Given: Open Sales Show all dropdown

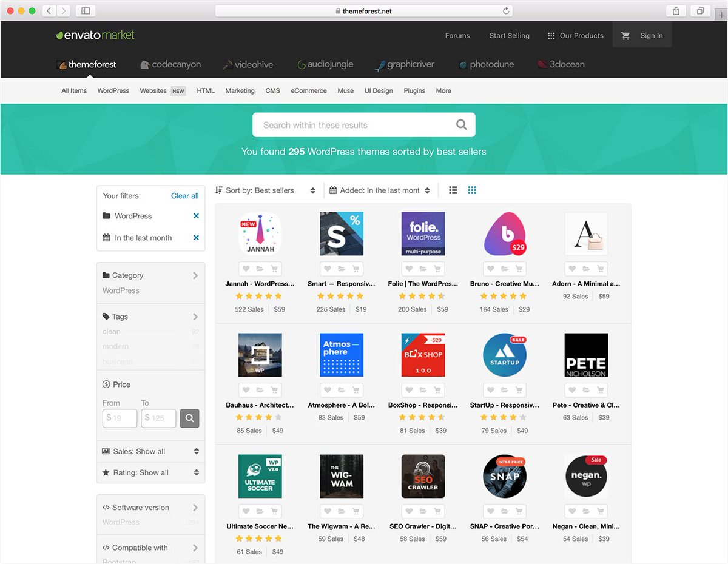Looking at the screenshot, I should [x=151, y=451].
